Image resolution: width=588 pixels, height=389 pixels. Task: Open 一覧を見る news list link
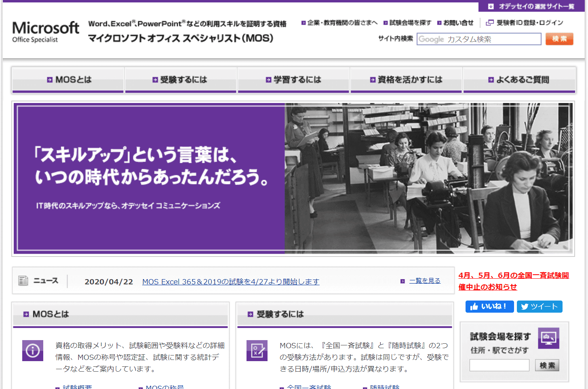click(x=425, y=281)
